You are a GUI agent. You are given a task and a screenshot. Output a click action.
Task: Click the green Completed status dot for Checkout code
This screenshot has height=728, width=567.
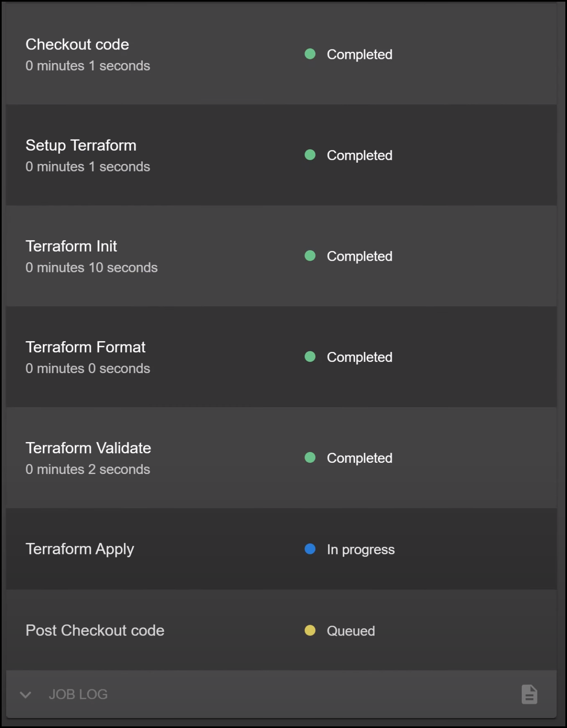tap(310, 54)
